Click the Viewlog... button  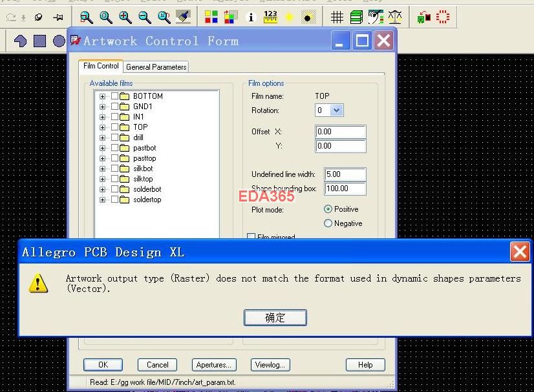(x=270, y=365)
